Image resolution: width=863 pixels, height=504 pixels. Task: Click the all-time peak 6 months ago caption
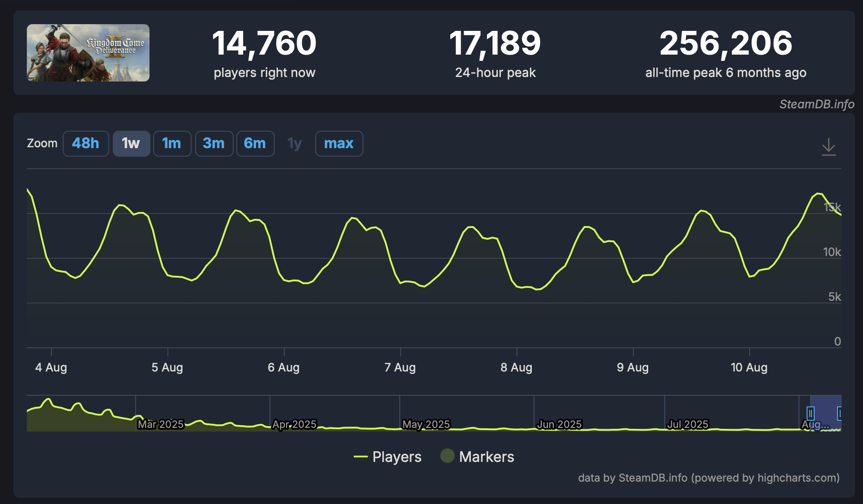[x=726, y=73]
